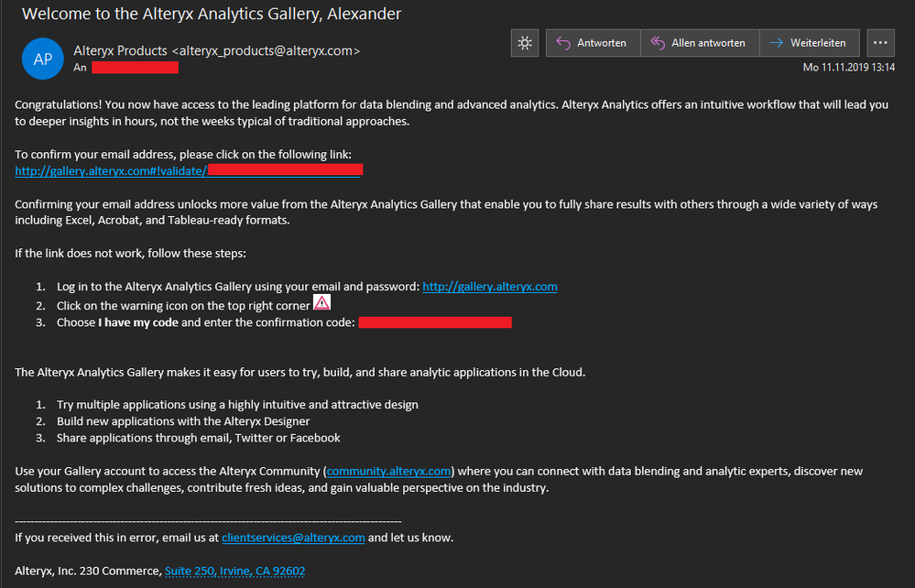Click the red warning triangle icon
The image size is (915, 588).
(321, 303)
